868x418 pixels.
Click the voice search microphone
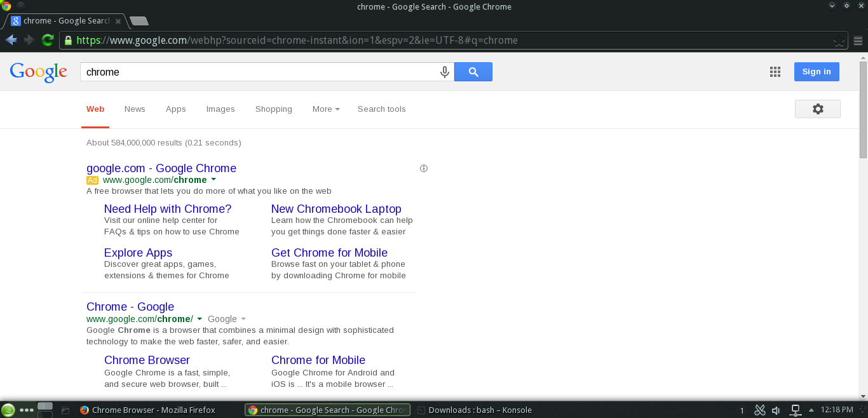point(445,72)
